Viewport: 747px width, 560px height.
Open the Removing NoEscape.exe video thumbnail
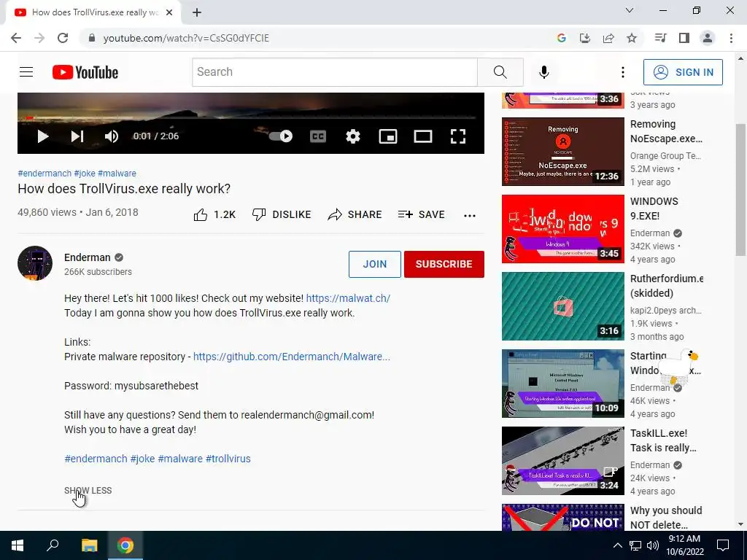tap(562, 152)
